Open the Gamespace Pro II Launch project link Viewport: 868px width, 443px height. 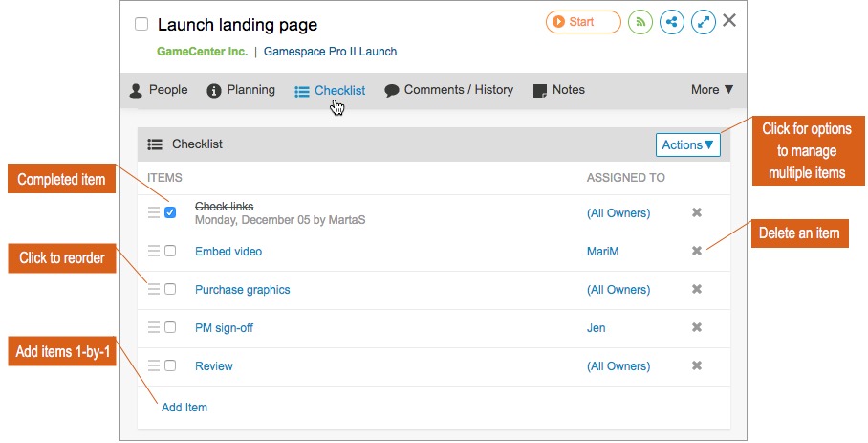[x=330, y=52]
